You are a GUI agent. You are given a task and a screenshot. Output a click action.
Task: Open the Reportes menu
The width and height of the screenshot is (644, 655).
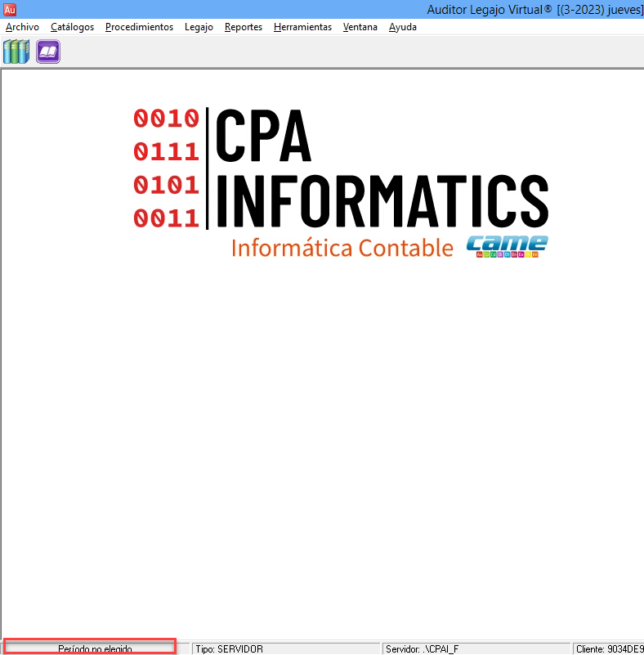[x=244, y=27]
